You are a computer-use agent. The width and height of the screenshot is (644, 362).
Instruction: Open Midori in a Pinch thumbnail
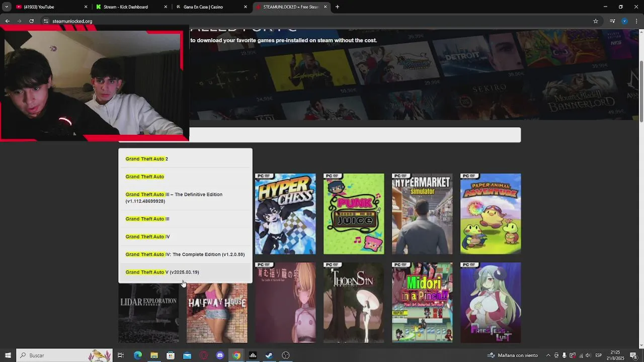point(422,303)
